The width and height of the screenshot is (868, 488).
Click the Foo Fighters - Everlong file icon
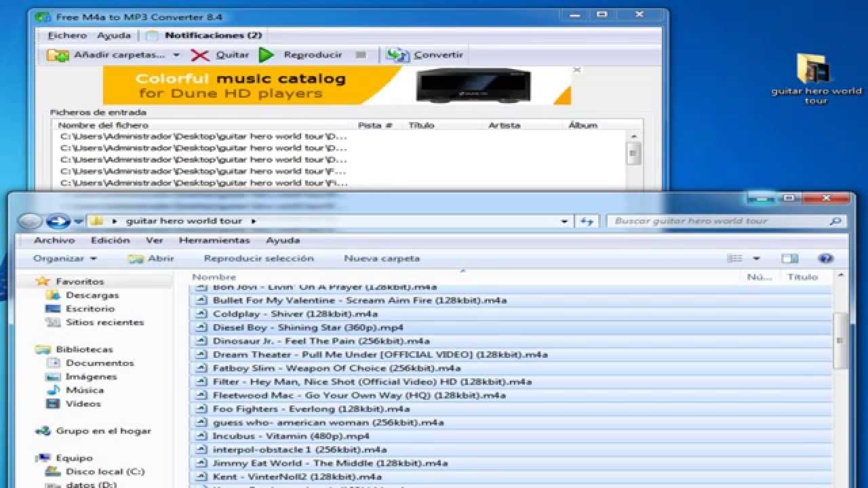pyautogui.click(x=201, y=409)
